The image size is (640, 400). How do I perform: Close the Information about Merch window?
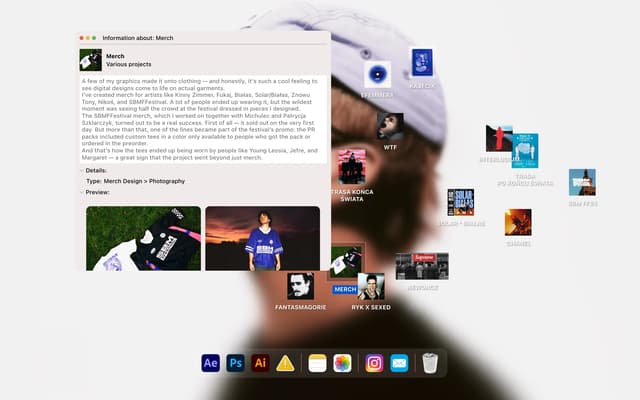(81, 38)
